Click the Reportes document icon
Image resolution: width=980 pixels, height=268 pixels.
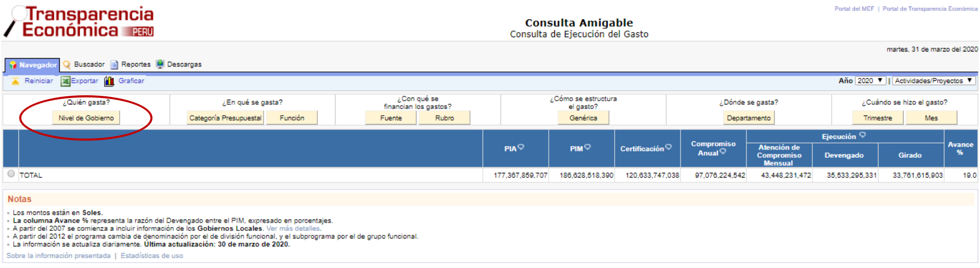[114, 65]
